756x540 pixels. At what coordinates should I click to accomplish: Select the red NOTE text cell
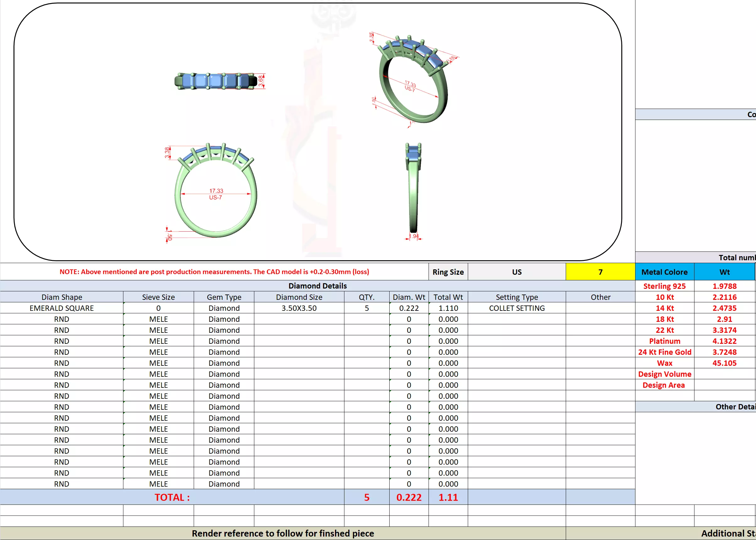pyautogui.click(x=214, y=272)
